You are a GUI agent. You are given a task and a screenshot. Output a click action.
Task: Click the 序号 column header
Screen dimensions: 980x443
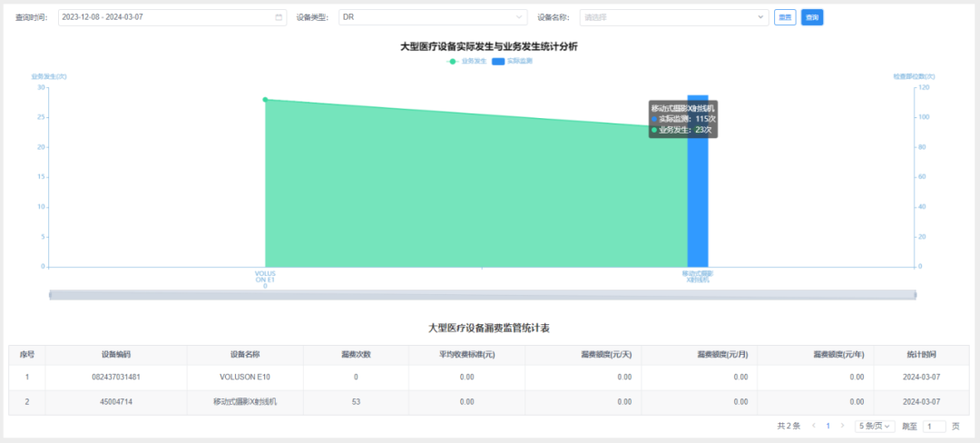click(x=27, y=354)
